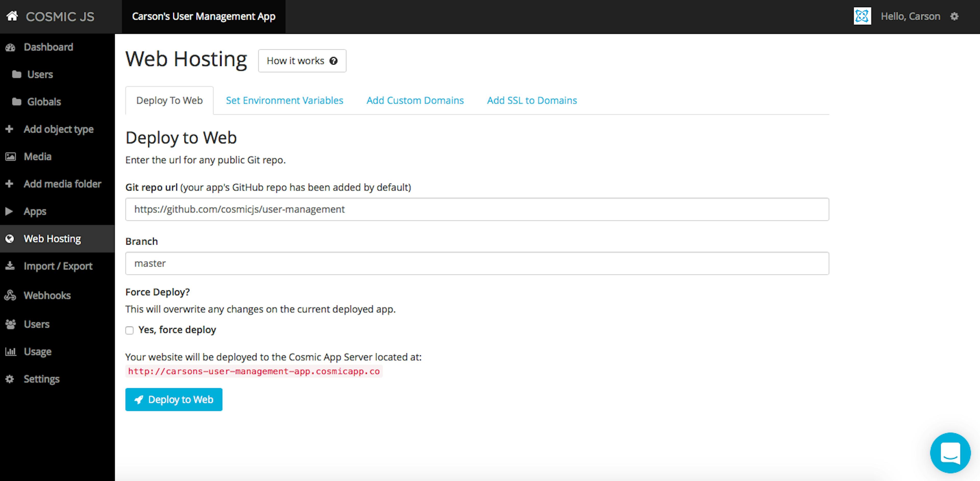The width and height of the screenshot is (980, 481).
Task: Click the Branch field label
Action: pos(142,242)
